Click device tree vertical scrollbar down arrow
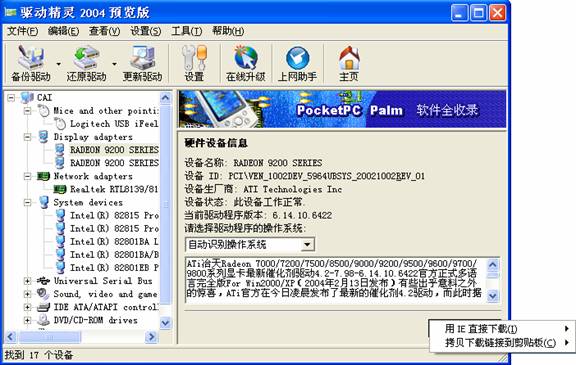Viewport: 576px width, 365px height. [x=165, y=323]
